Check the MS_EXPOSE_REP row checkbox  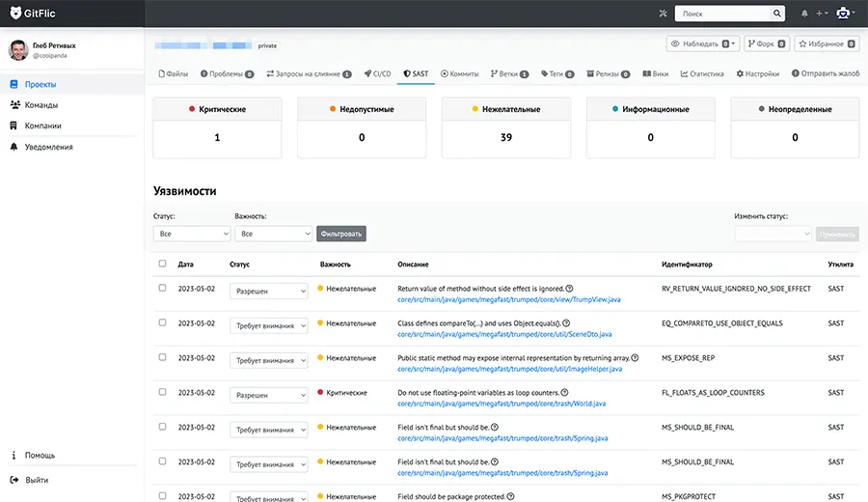pyautogui.click(x=162, y=357)
